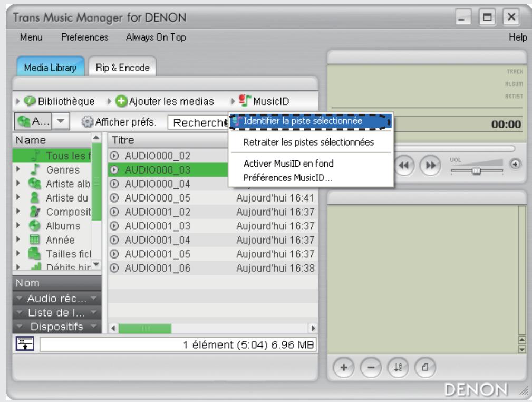Click horizontal scrollbar right arrow
Image resolution: width=532 pixels, height=402 pixels.
tap(313, 328)
